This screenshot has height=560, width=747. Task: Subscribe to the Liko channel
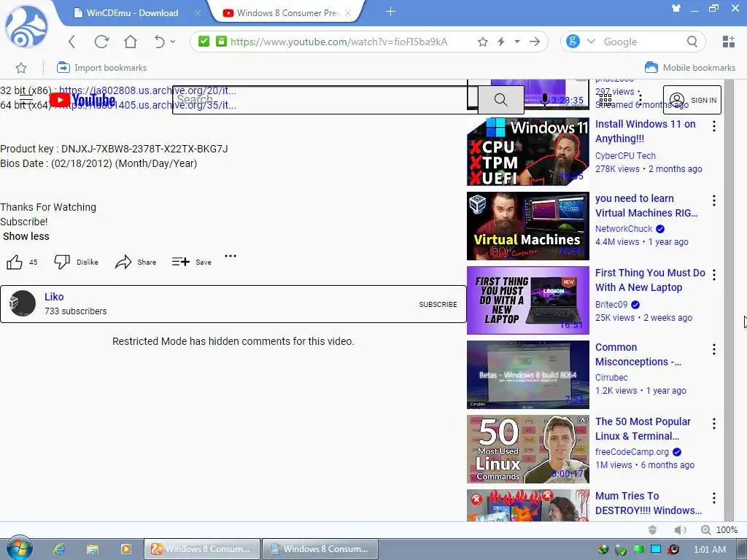[438, 304]
